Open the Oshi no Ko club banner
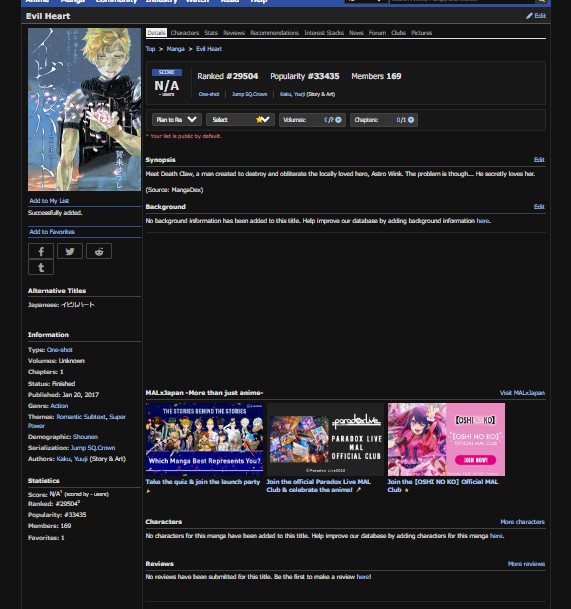This screenshot has width=571, height=609. pyautogui.click(x=446, y=439)
